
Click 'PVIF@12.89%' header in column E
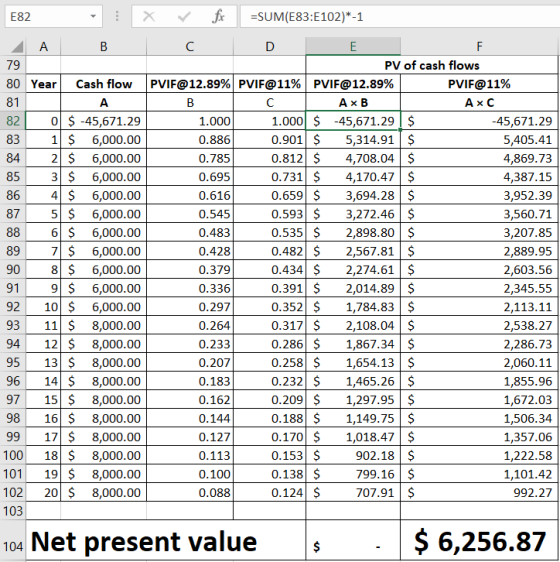click(x=353, y=84)
